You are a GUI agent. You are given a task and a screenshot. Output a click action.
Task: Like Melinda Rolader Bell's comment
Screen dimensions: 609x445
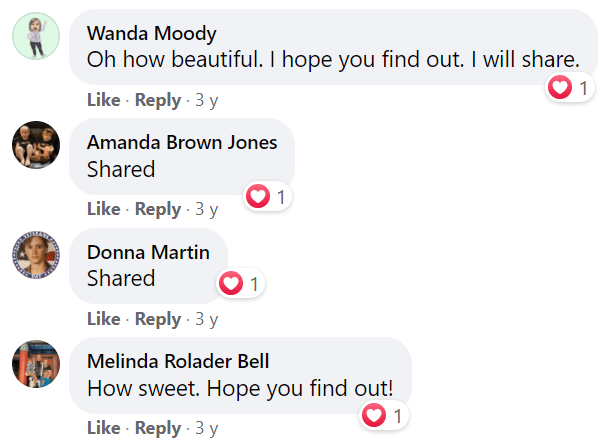coord(104,428)
